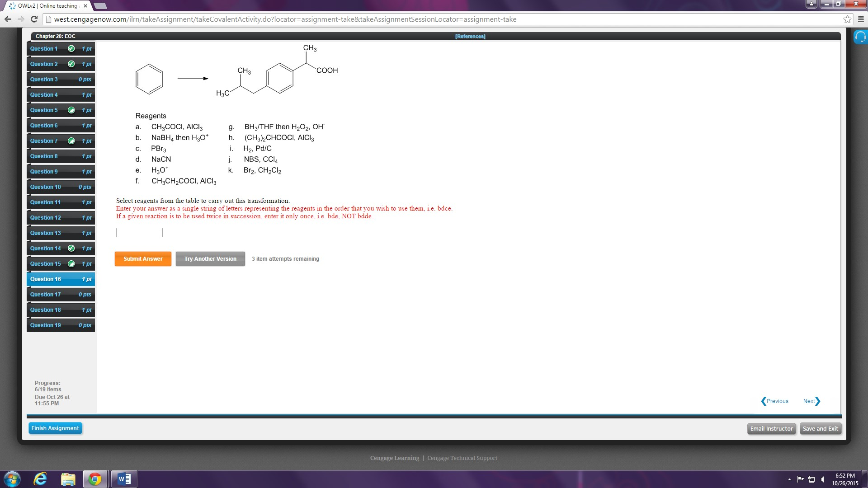Viewport: 868px width, 488px height.
Task: Click Try Another Version
Action: coord(210,258)
